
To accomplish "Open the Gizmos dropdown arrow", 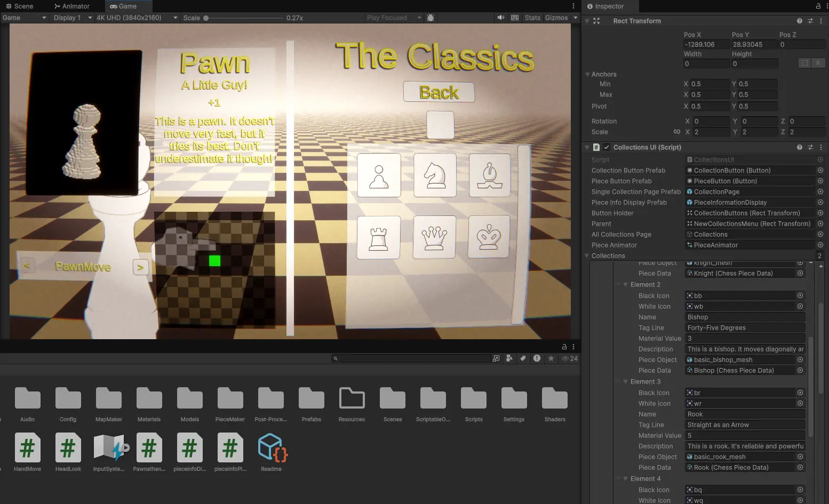I will (x=576, y=17).
